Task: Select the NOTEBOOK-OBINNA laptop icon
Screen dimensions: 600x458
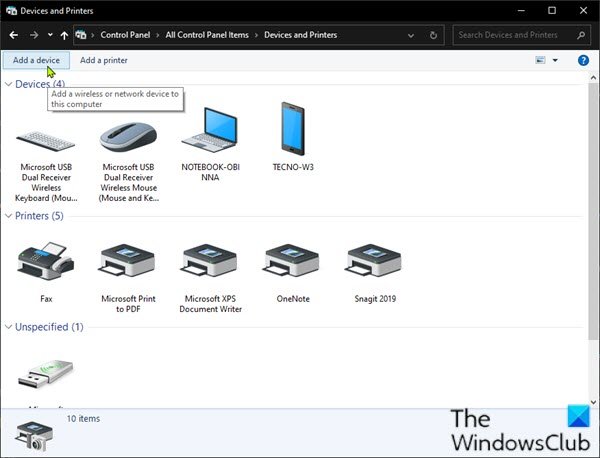Action: click(210, 130)
